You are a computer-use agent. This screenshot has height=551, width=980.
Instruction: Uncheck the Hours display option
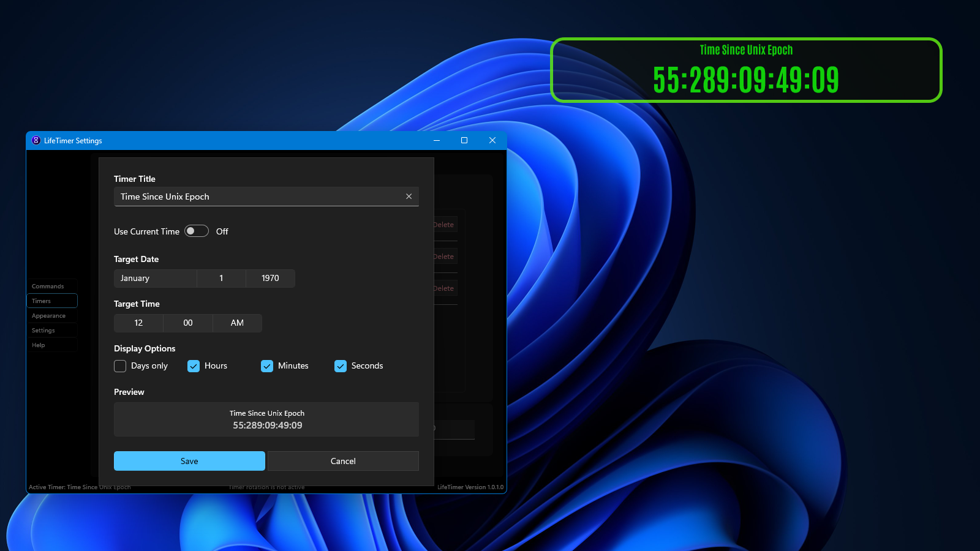coord(194,365)
